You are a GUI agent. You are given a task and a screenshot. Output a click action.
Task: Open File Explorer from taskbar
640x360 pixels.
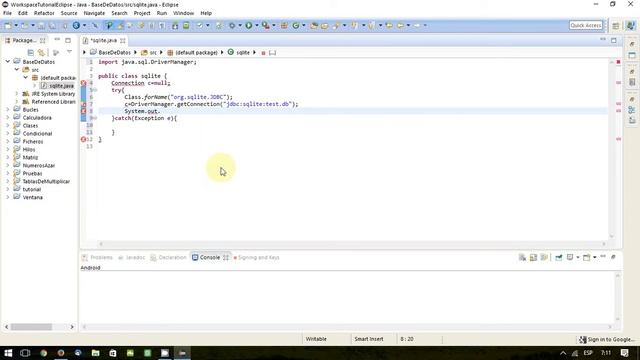coord(96,353)
